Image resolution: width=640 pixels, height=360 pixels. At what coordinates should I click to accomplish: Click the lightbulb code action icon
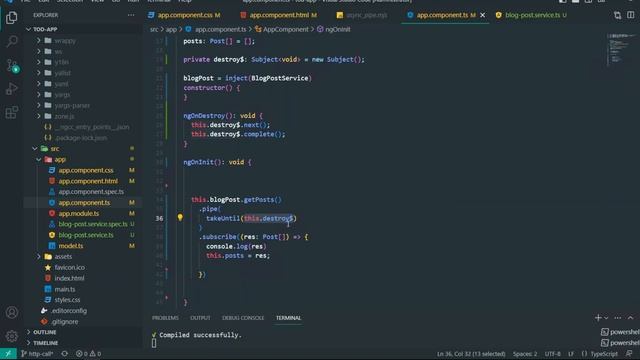coord(180,218)
